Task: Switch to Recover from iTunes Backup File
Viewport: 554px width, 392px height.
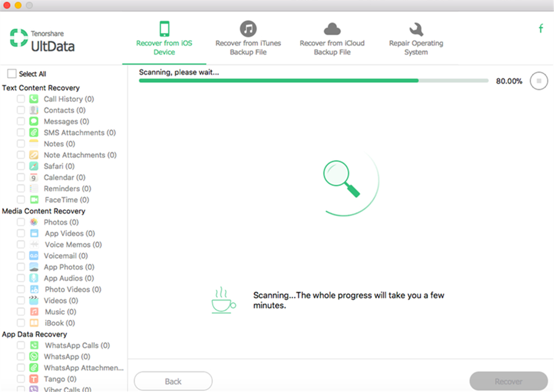Action: coord(248,38)
